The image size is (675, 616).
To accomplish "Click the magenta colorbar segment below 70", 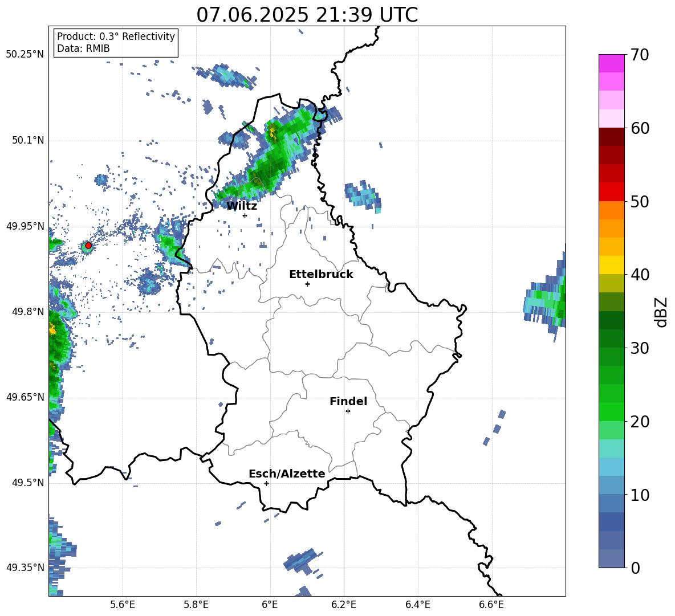I will 611,64.
